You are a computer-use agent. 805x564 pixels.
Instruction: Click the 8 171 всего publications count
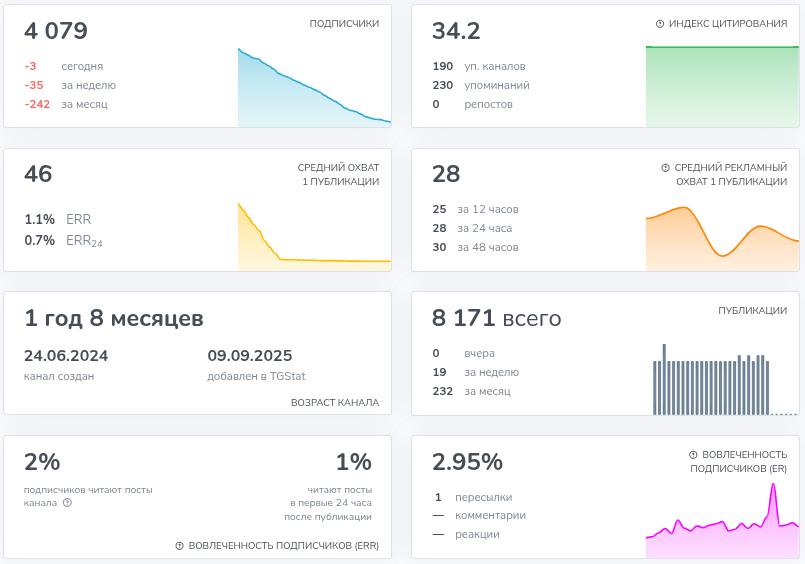[x=496, y=319]
